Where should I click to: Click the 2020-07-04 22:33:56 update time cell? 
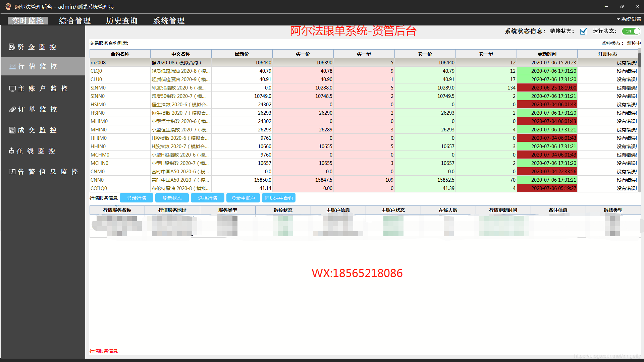click(x=547, y=172)
